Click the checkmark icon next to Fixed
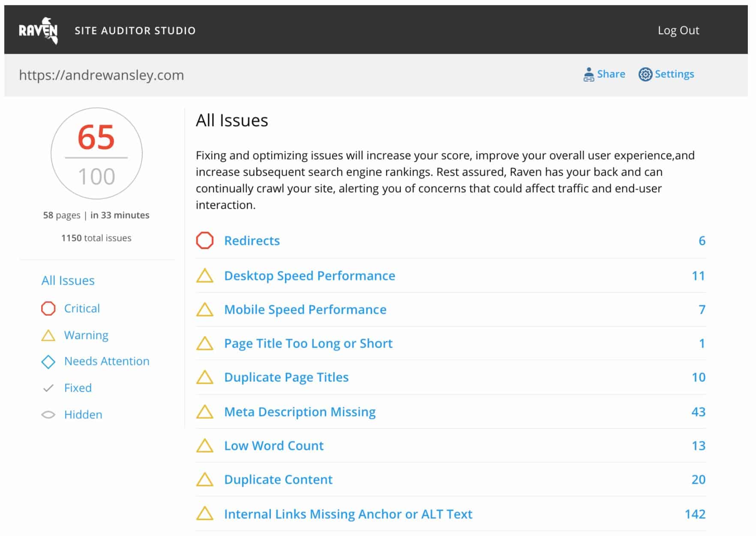This screenshot has height=536, width=756. (48, 388)
